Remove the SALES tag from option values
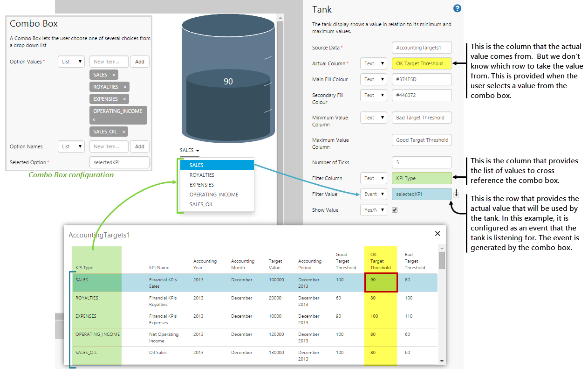Screen dimensions: 588x369 pos(114,75)
